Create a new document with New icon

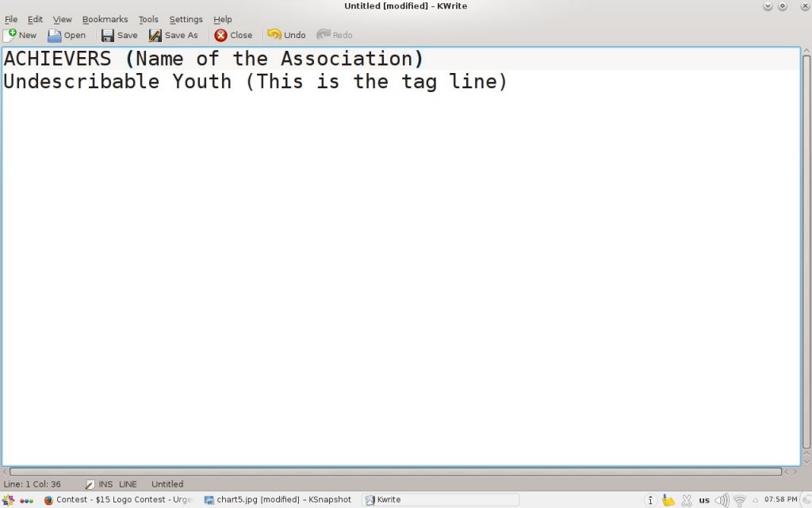point(20,35)
